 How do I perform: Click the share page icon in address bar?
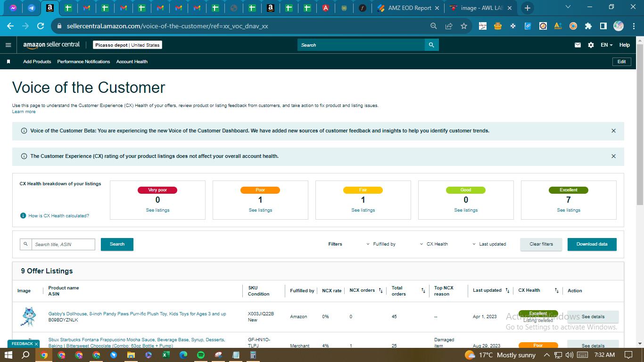[449, 26]
